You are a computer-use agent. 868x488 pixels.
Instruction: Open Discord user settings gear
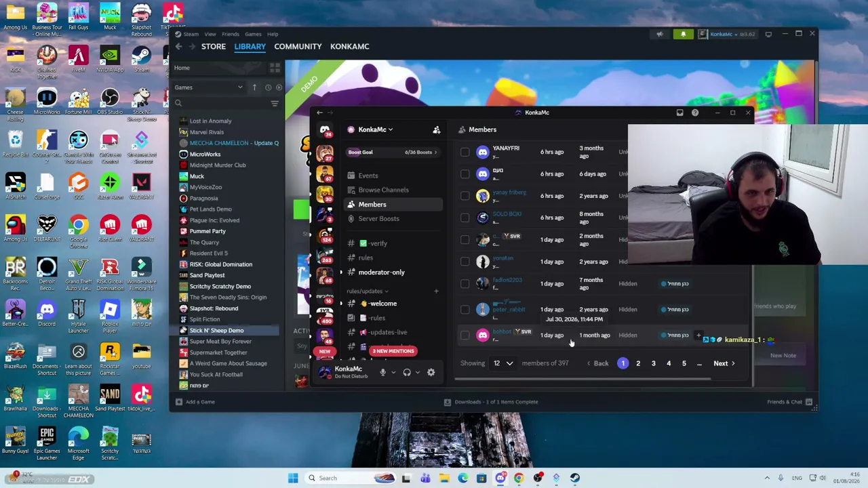tap(431, 372)
